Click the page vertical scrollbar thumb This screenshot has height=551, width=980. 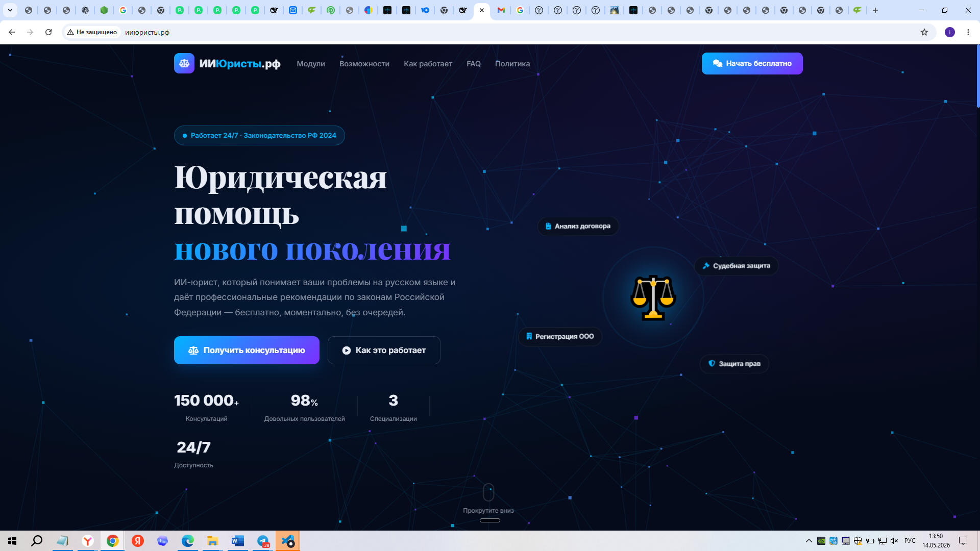(978, 76)
